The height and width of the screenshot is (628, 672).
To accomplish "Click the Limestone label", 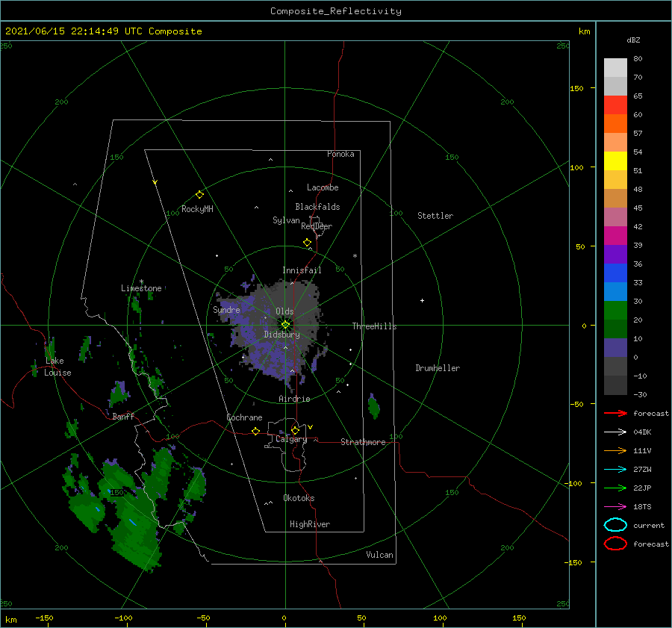I will pos(141,288).
